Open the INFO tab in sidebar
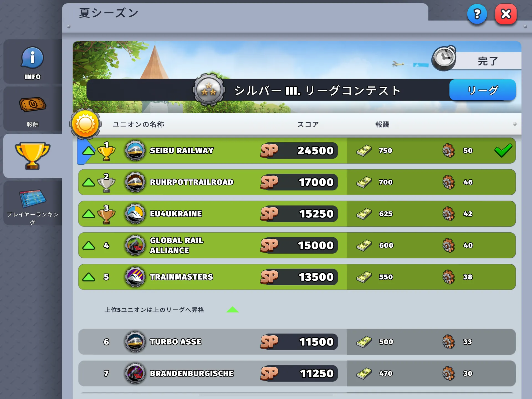This screenshot has width=532, height=399. click(x=32, y=62)
